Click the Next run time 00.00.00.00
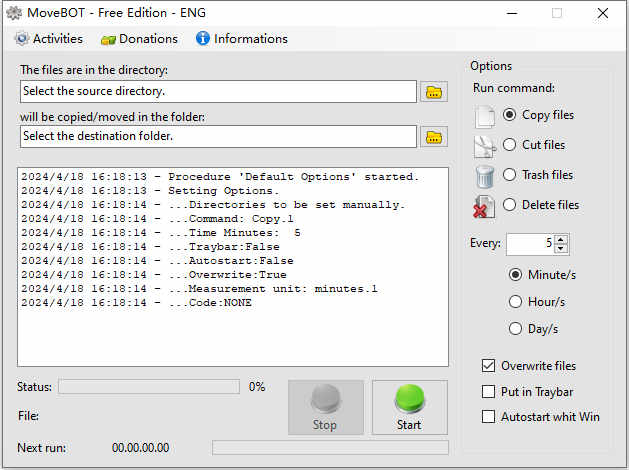The image size is (629, 470). [x=140, y=448]
